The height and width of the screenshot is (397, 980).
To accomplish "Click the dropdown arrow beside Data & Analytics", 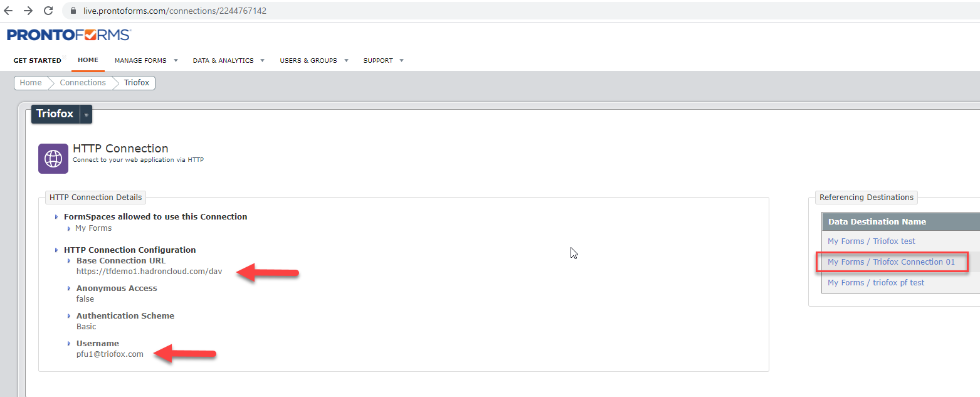I will (x=262, y=61).
